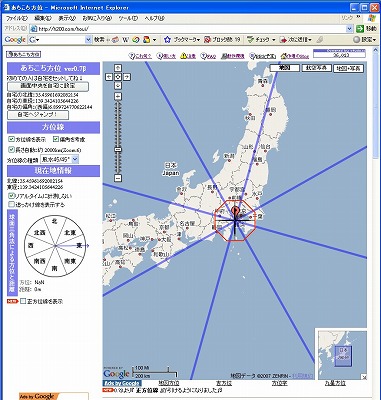Toggle the 偏角を考慮 checkbox
This screenshot has height=400, width=381.
coord(56,139)
